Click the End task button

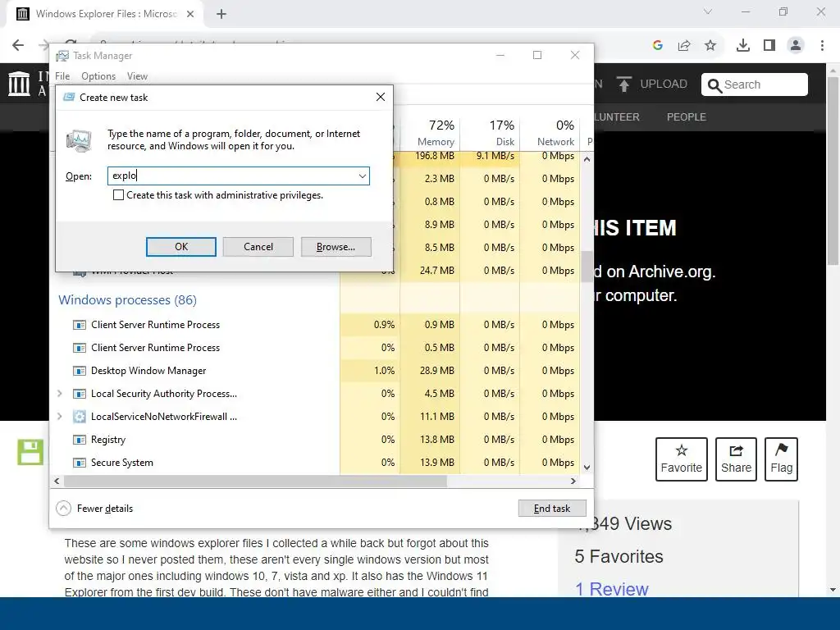click(x=552, y=509)
